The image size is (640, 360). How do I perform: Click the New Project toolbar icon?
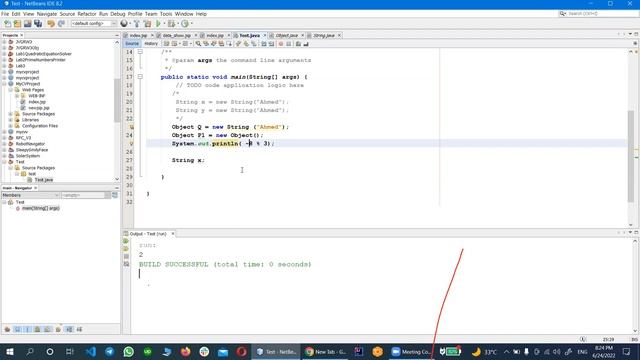(17, 24)
